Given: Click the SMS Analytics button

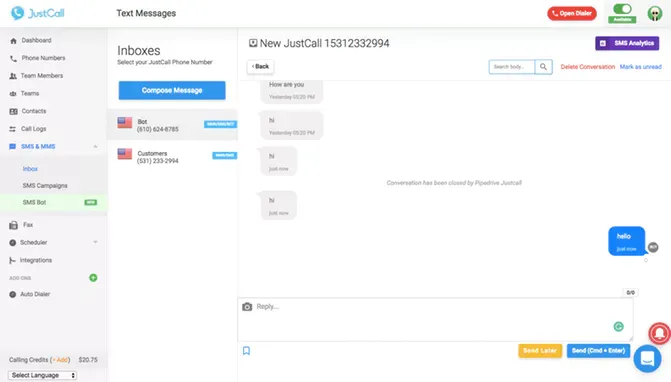Looking at the screenshot, I should coord(627,43).
